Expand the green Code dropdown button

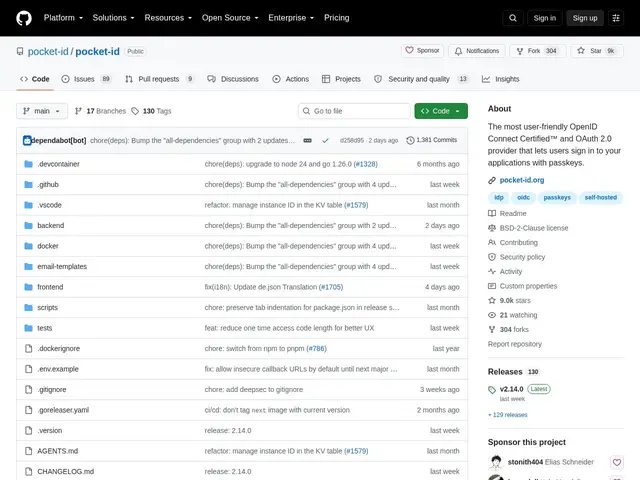click(x=441, y=111)
